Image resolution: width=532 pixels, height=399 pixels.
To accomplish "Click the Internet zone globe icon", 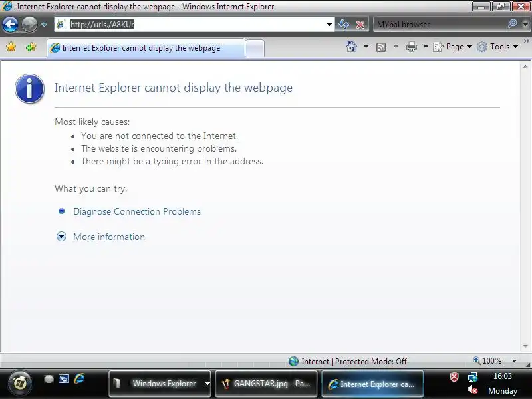I will click(x=293, y=362).
